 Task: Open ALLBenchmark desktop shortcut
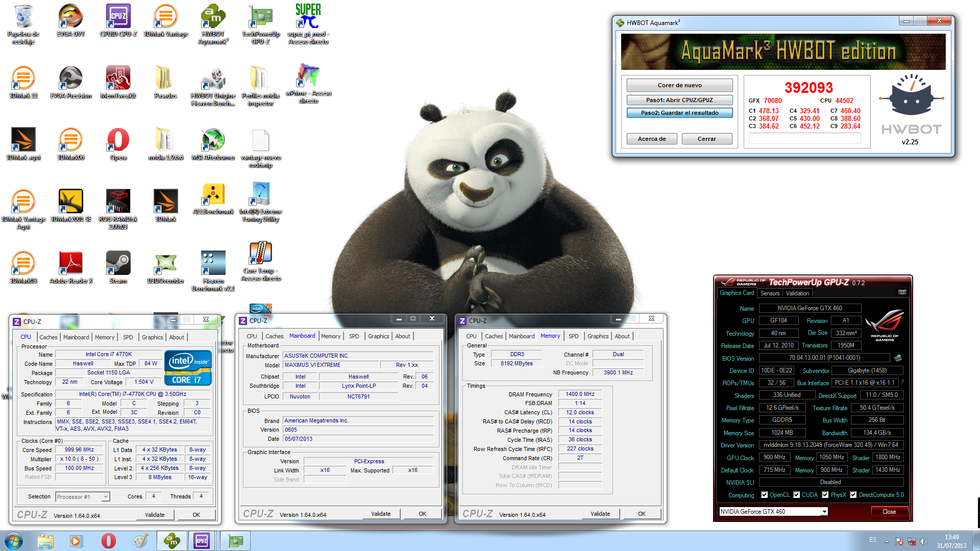pos(213,199)
